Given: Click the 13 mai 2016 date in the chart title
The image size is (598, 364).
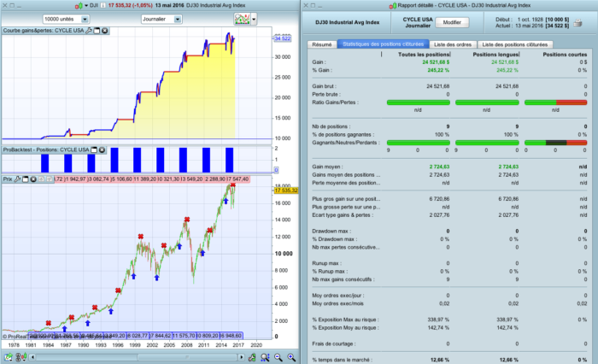Looking at the screenshot, I should coord(169,5).
